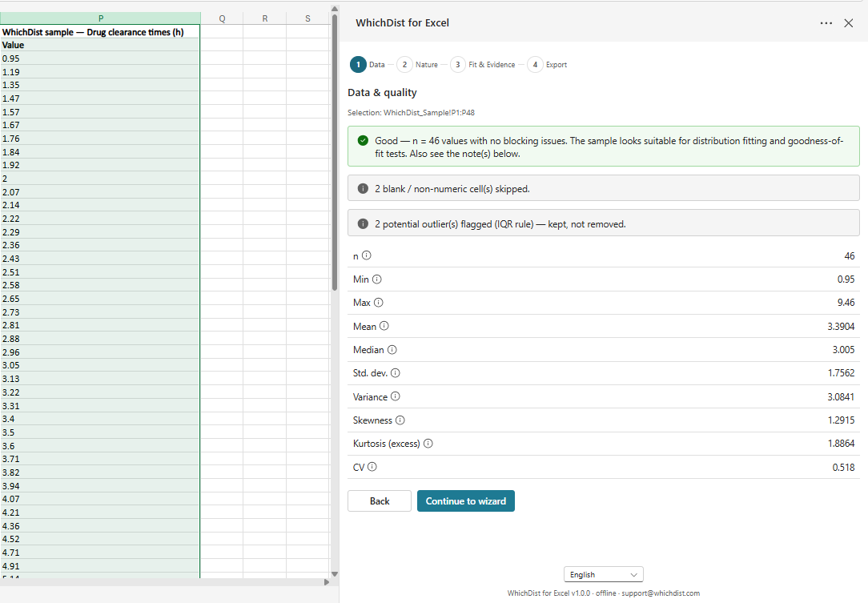Click info icon of blank cells skipped note
The height and width of the screenshot is (603, 868).
(x=363, y=188)
